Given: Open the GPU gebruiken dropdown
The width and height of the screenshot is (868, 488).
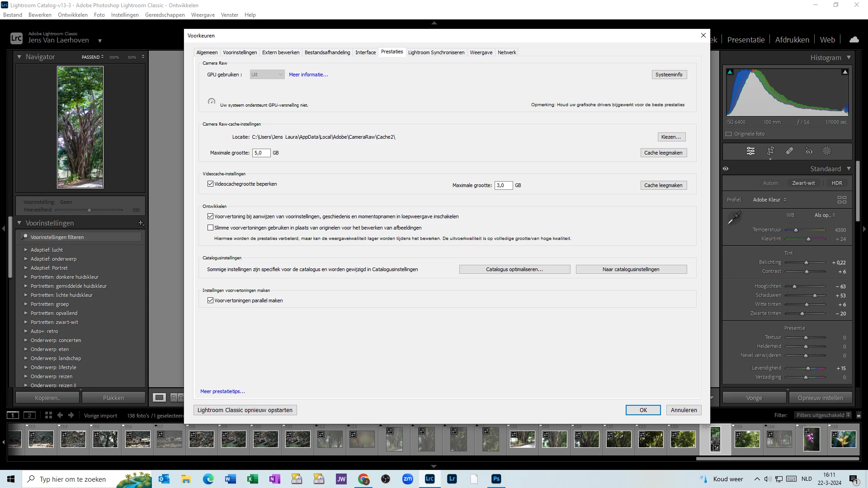Looking at the screenshot, I should click(267, 75).
